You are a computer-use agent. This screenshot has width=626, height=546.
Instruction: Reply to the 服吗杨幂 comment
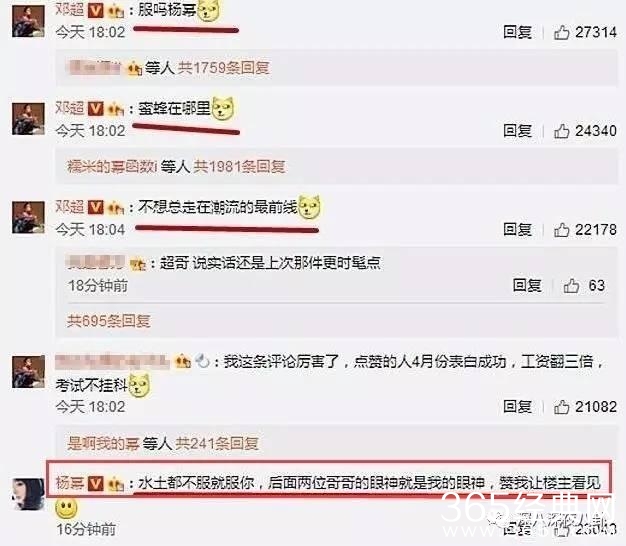click(517, 32)
